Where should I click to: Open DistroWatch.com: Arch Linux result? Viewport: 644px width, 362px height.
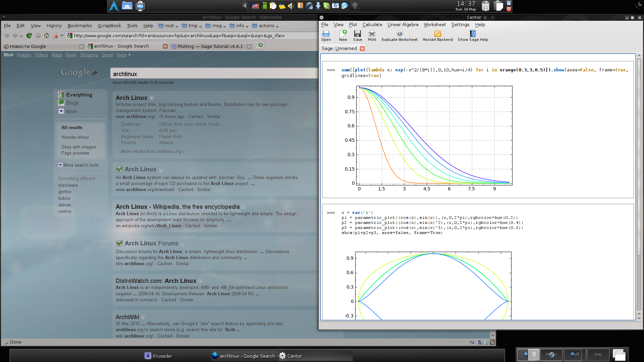pyautogui.click(x=156, y=281)
